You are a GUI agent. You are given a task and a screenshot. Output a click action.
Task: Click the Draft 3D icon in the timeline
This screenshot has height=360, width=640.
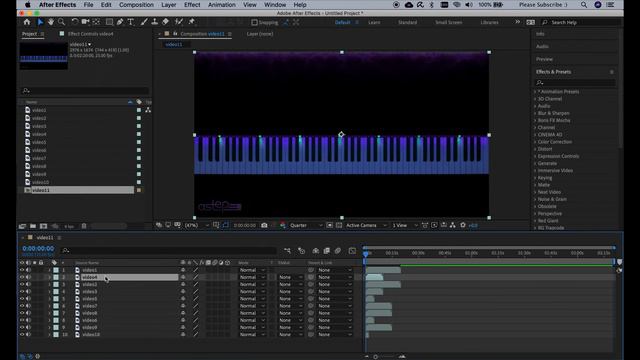pyautogui.click(x=301, y=251)
